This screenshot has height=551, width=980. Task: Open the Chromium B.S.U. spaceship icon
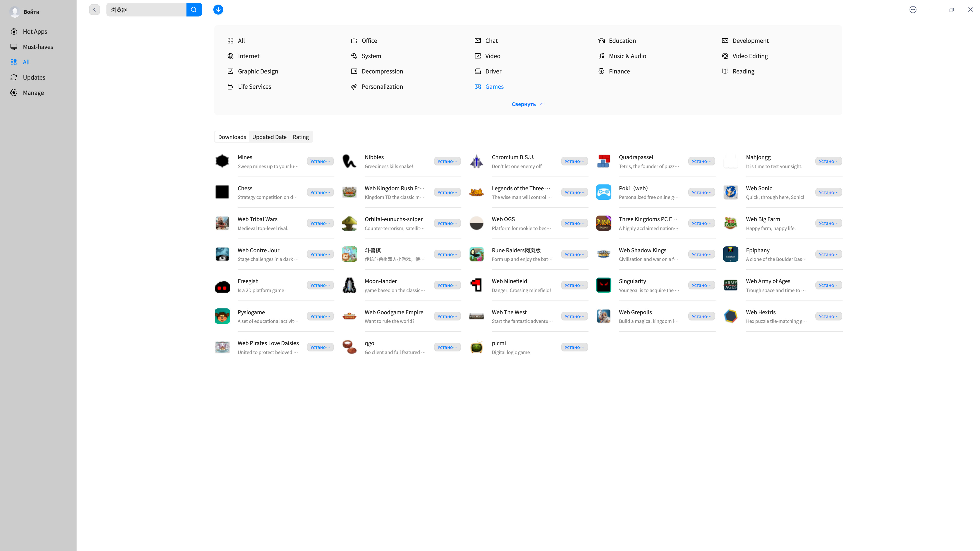pyautogui.click(x=476, y=161)
